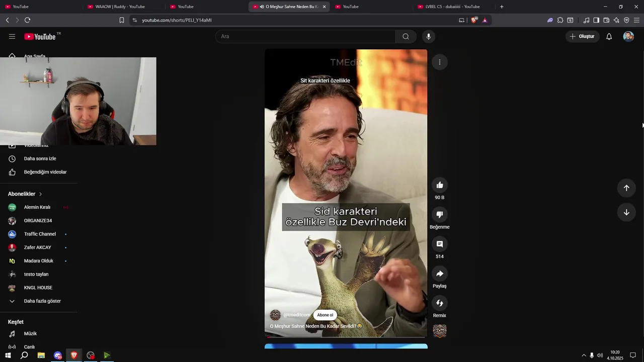Open the music note playlist icon
The width and height of the screenshot is (644, 362).
click(586, 20)
